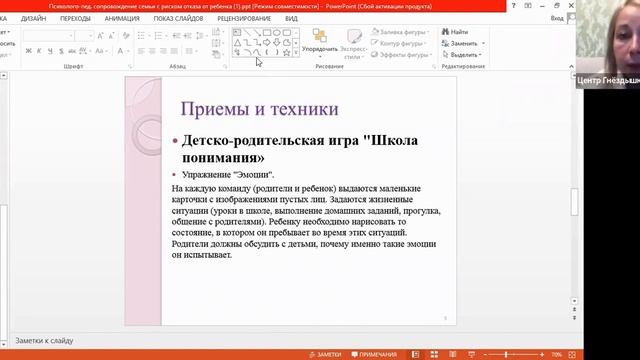Click the Find (Найти) binoculars icon
Image resolution: width=640 pixels, height=360 pixels.
pyautogui.click(x=445, y=32)
